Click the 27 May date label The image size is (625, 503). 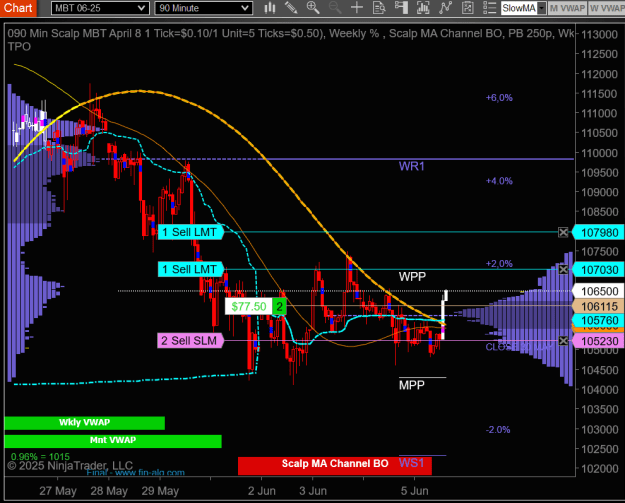pyautogui.click(x=58, y=491)
